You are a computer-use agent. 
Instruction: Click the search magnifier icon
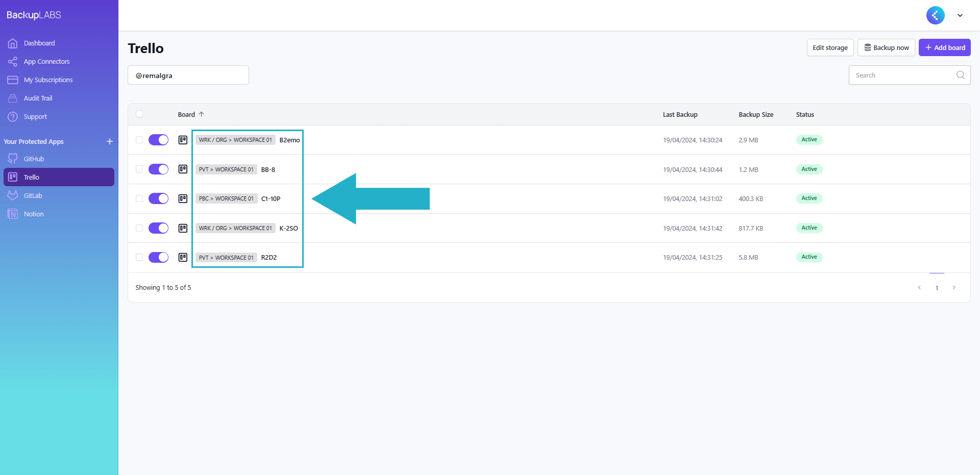point(961,75)
